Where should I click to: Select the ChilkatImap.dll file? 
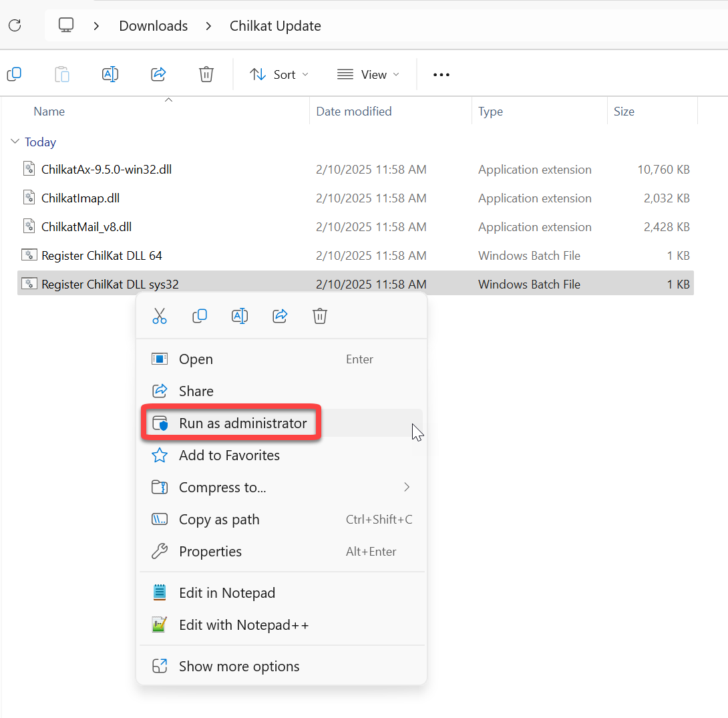click(81, 198)
